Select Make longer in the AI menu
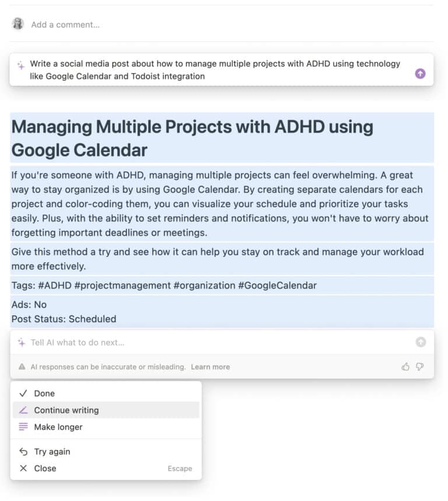Viewport: 448px width, 501px height. tap(58, 427)
